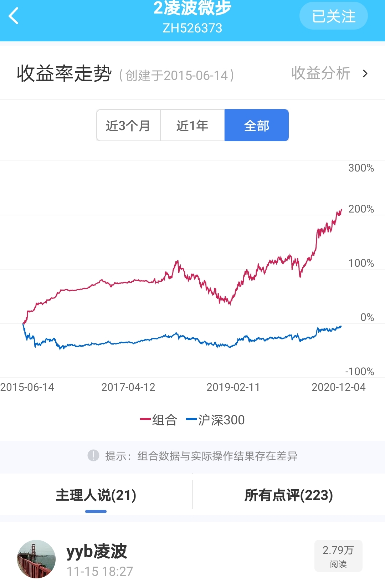Screen dimensions: 385x588
Task: Click the 2015-06-14 date axis label
Action: click(27, 387)
